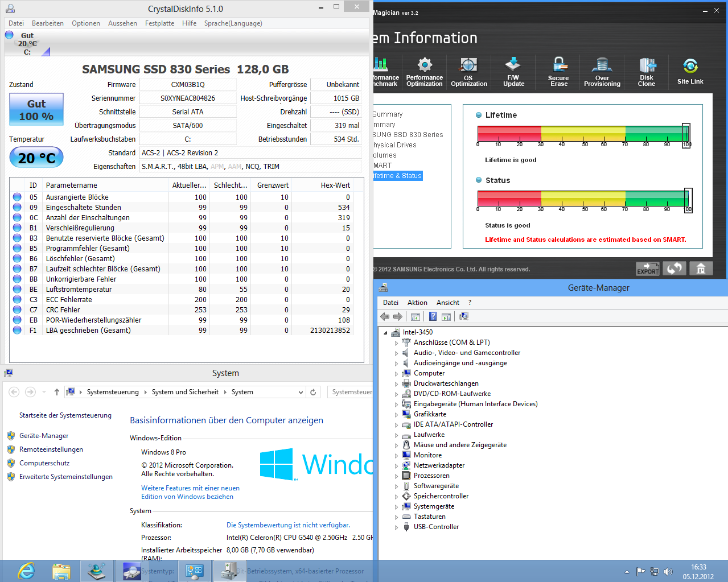This screenshot has width=728, height=582.
Task: Select Lifetime & Status in Magician sidebar
Action: (398, 176)
